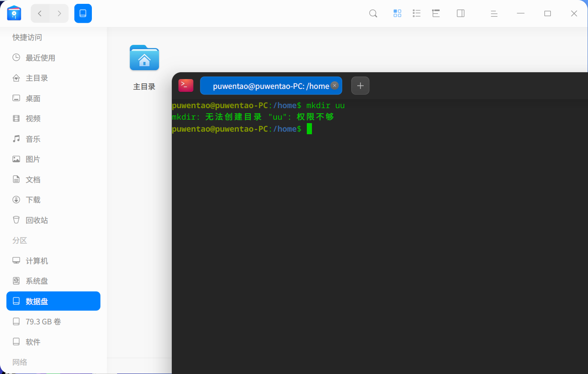Switch to tree view
This screenshot has width=588, height=374.
click(436, 14)
